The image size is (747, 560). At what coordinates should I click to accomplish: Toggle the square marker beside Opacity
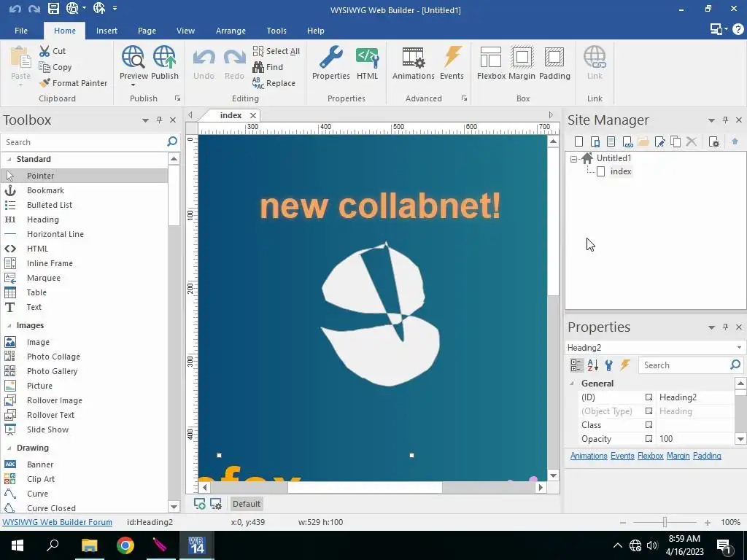649,438
